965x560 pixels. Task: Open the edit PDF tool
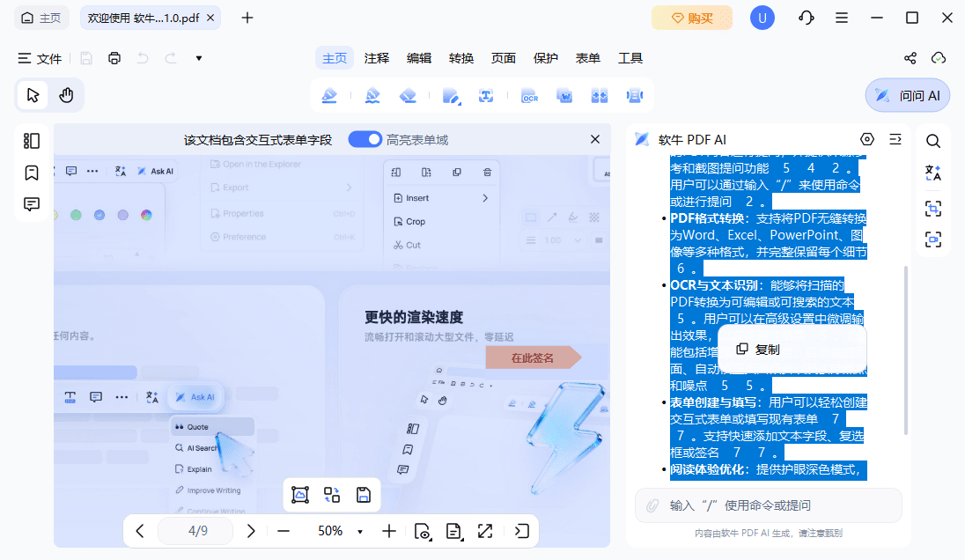coord(451,95)
